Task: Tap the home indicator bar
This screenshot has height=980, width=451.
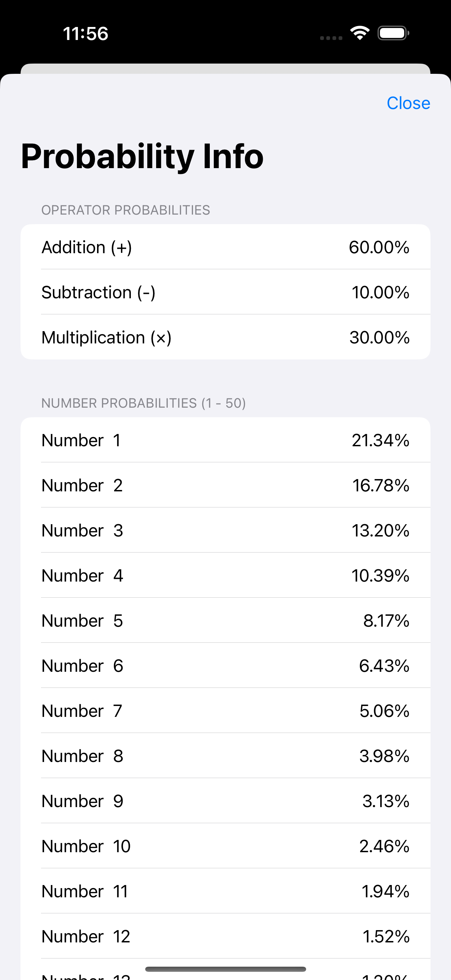Action: point(225,969)
